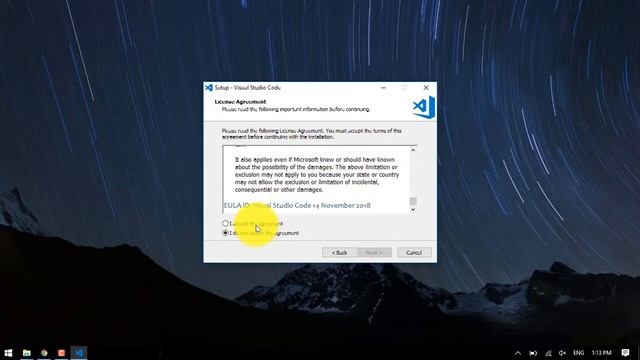This screenshot has width=640, height=360.
Task: Click the VS Code setup taskbar icon
Action: pos(79,353)
